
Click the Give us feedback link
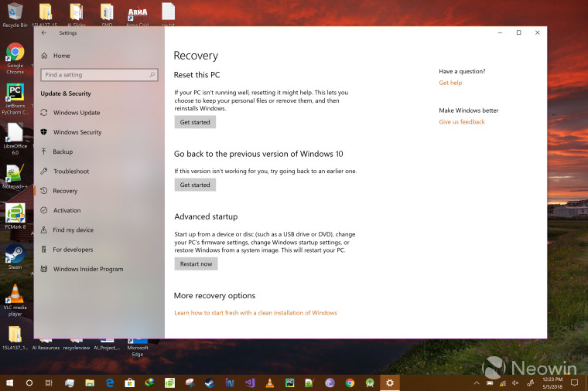[x=462, y=122]
